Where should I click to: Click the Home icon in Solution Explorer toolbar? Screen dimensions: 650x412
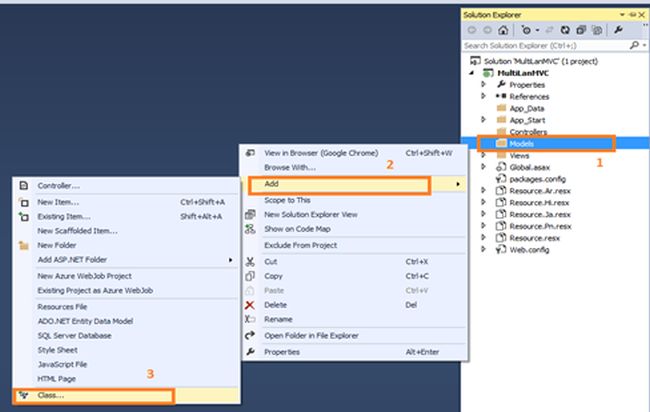pyautogui.click(x=503, y=30)
